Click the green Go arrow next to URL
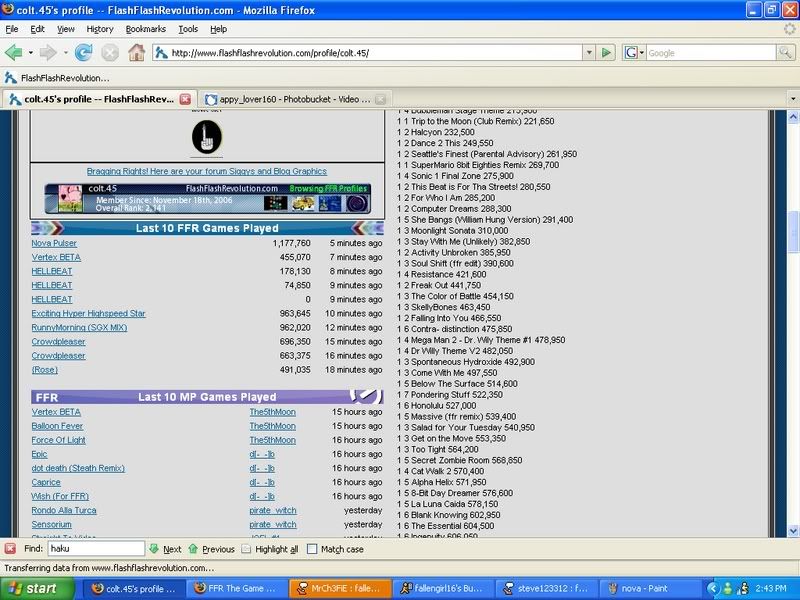The image size is (800, 600). click(x=606, y=53)
